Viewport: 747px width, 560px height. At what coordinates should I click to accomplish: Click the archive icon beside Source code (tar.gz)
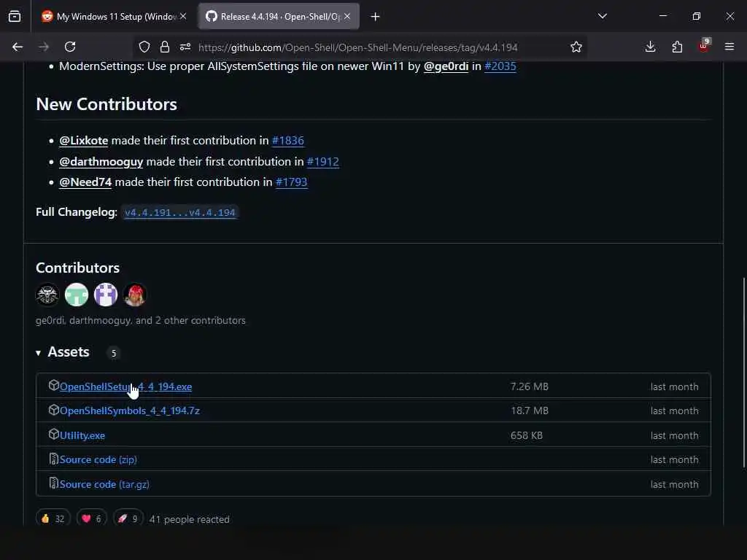click(x=54, y=483)
